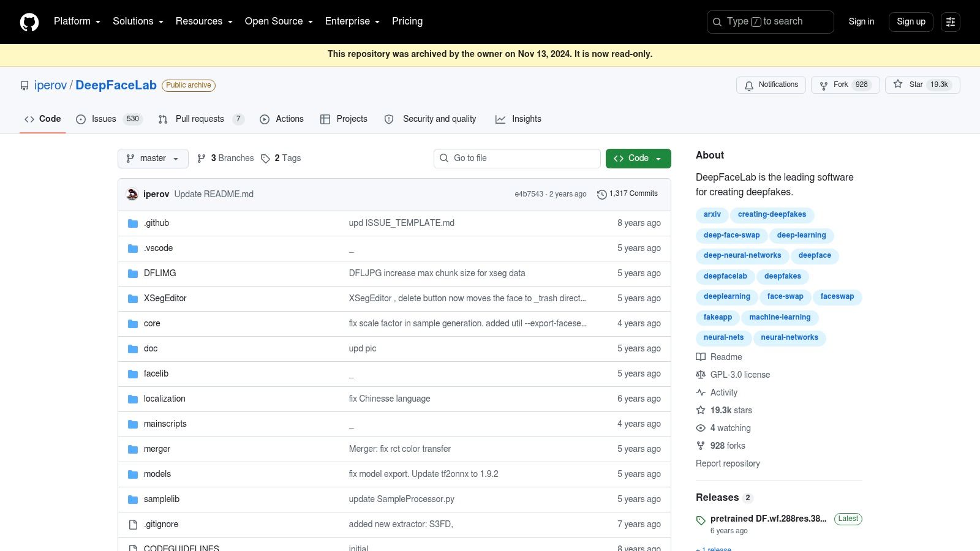Click the core folder icon
The width and height of the screenshot is (980, 551).
(133, 324)
